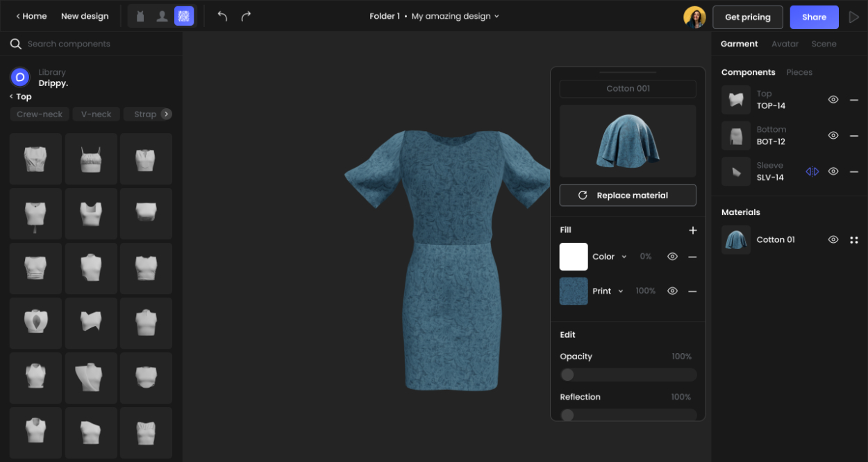Switch to the Avatar tab
The width and height of the screenshot is (868, 462).
tap(785, 44)
